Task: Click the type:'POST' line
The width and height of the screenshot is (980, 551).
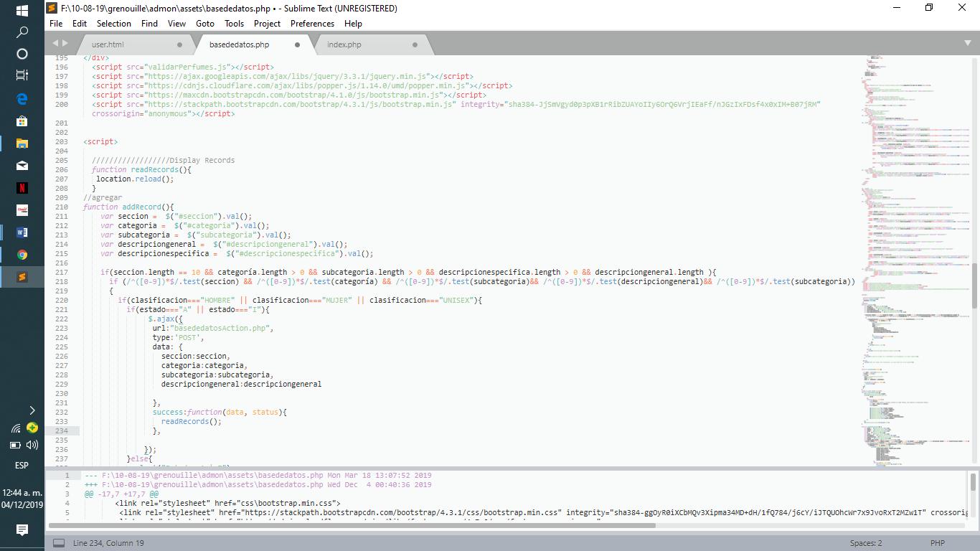Action: (x=178, y=338)
